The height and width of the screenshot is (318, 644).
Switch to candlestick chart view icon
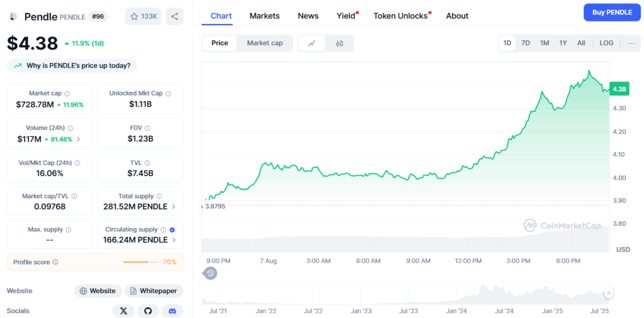[339, 44]
